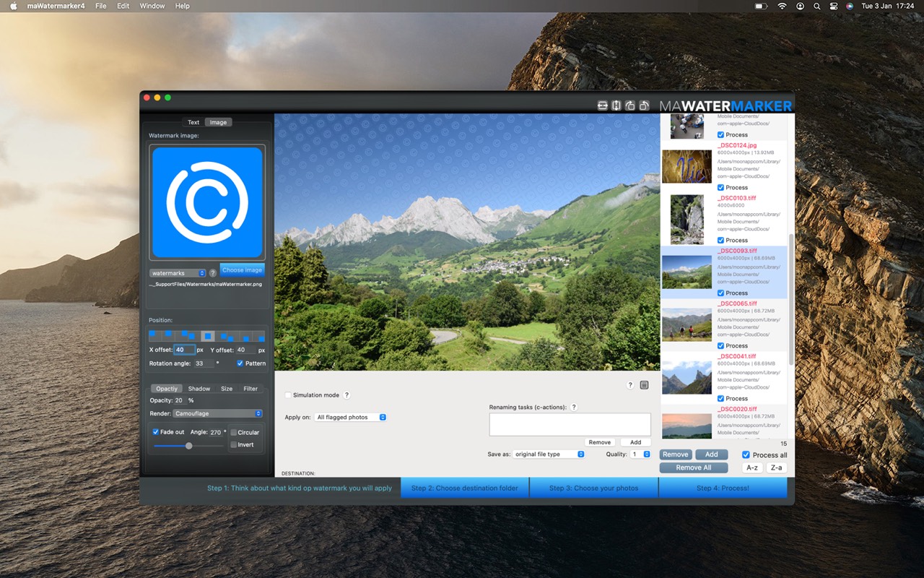
Task: Select the _DSC0103.tiff thumbnail
Action: coord(687,219)
